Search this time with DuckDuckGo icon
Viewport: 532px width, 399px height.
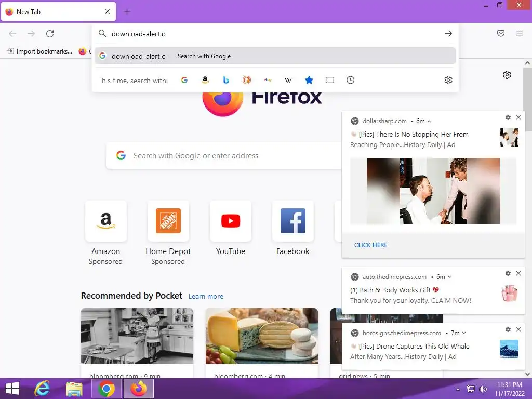tap(247, 80)
